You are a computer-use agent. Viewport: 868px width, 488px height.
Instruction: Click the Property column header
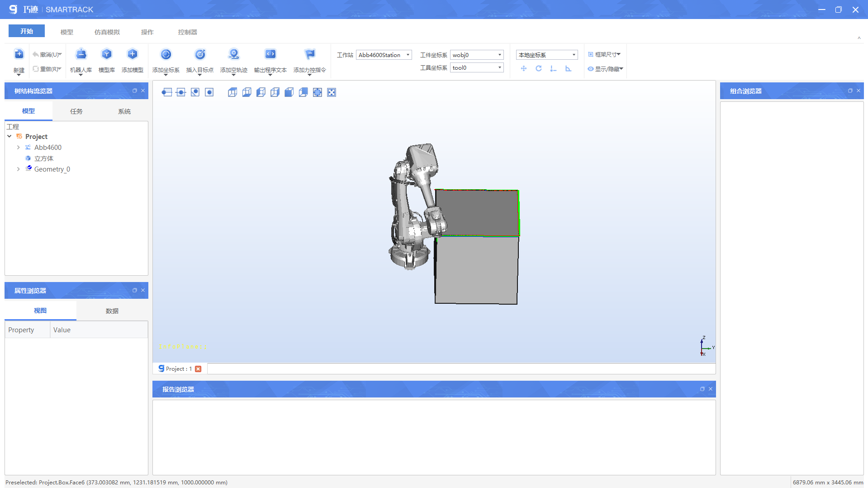pyautogui.click(x=27, y=330)
